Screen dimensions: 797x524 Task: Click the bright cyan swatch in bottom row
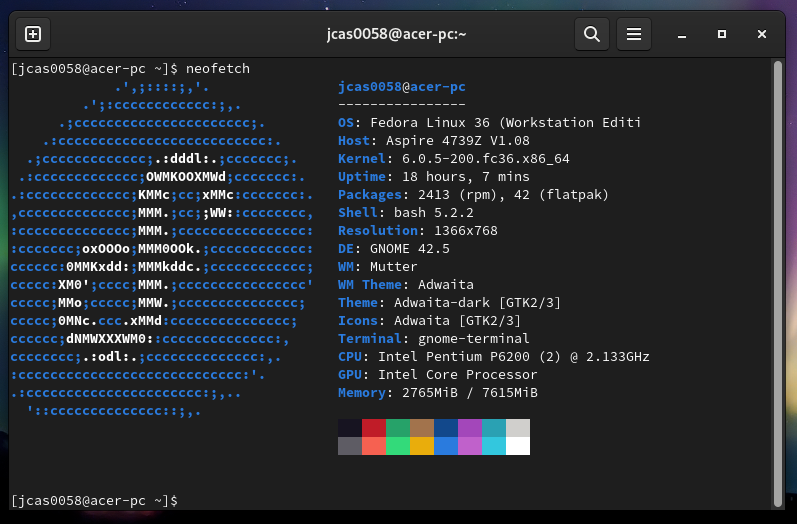coord(494,446)
